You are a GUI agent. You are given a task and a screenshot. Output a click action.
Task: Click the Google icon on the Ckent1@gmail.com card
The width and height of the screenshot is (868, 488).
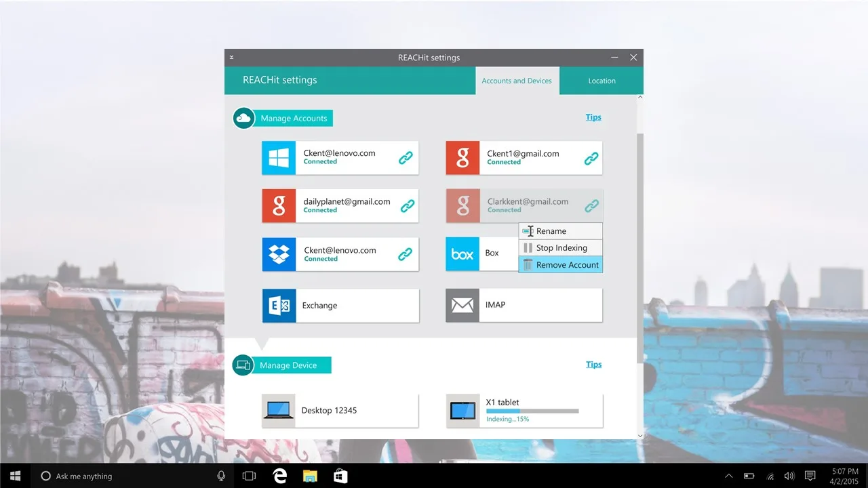(462, 158)
